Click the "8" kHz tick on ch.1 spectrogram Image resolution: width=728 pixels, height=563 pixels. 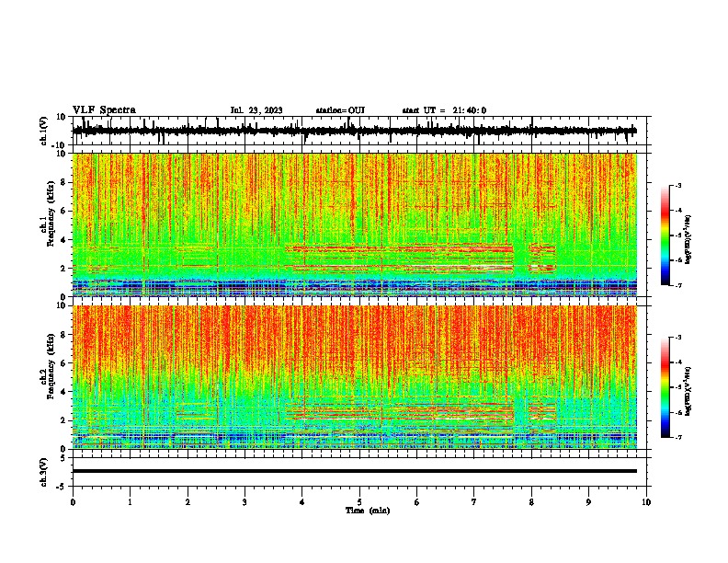65,182
